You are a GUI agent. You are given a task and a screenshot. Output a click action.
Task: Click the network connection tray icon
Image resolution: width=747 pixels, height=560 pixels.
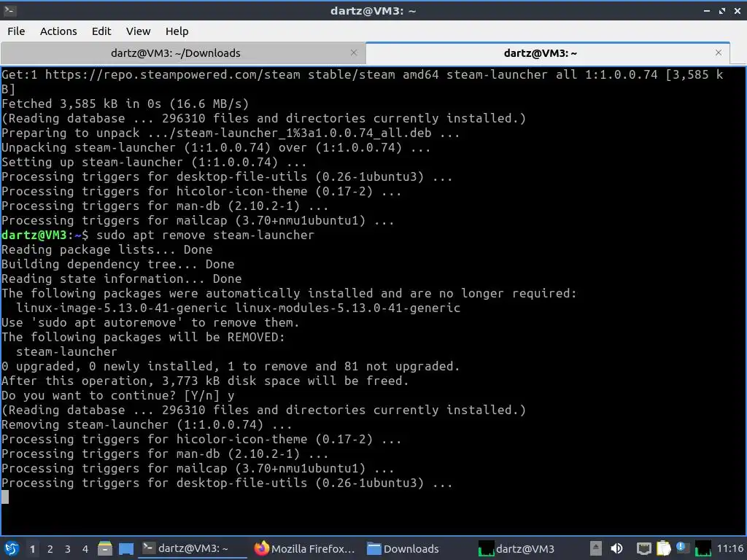pyautogui.click(x=643, y=548)
